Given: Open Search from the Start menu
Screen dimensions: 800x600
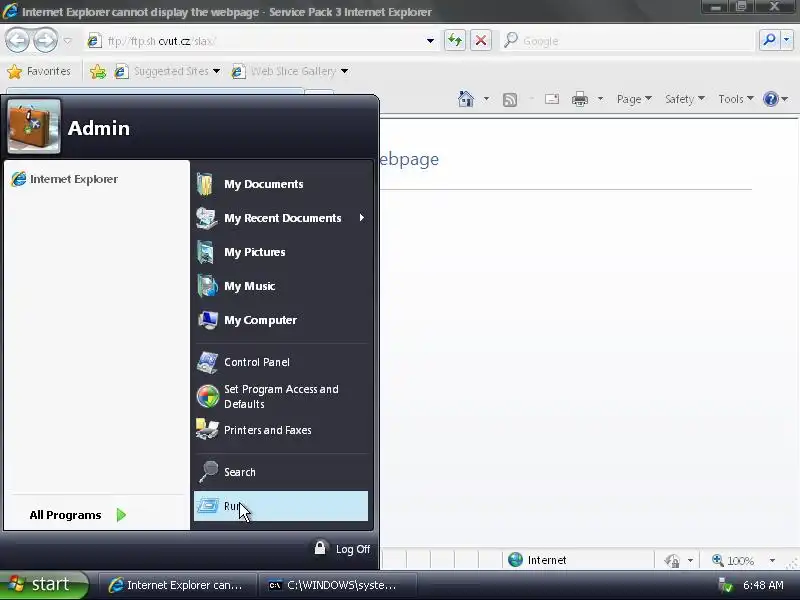Looking at the screenshot, I should pos(281,472).
